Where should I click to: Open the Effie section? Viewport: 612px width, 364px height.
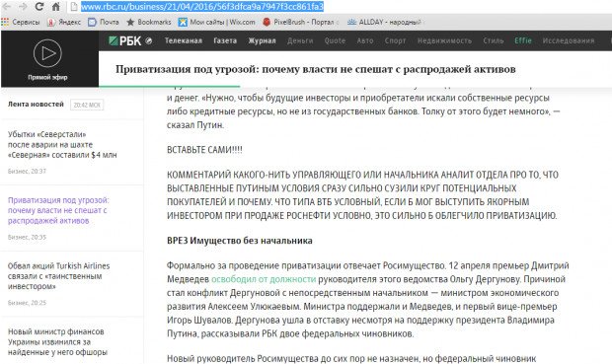coord(523,40)
